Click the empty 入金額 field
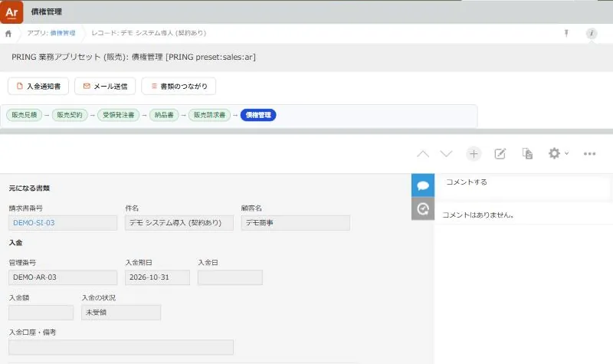The height and width of the screenshot is (364, 613). (x=41, y=313)
